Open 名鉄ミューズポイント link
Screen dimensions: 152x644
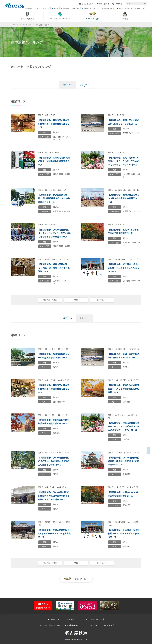(90, 9)
